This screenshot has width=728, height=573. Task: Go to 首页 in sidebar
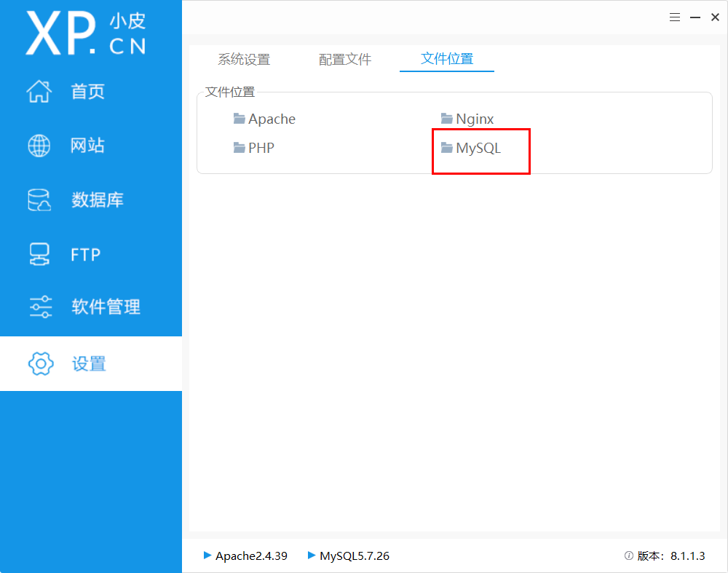point(88,92)
